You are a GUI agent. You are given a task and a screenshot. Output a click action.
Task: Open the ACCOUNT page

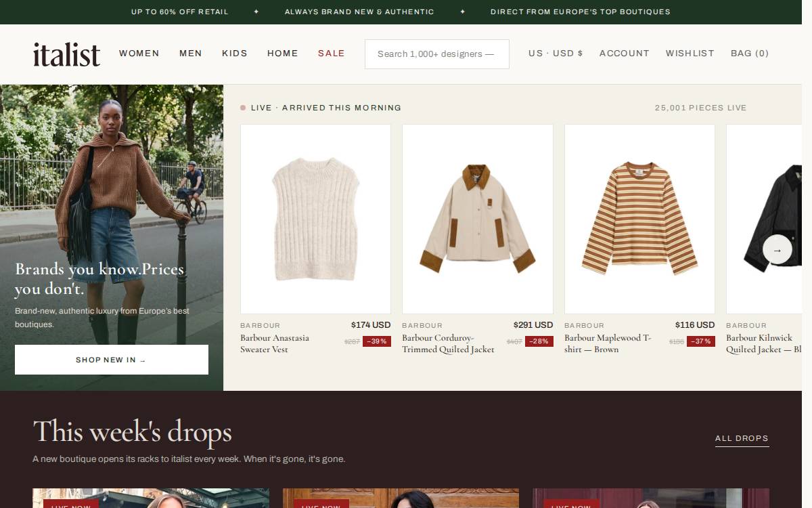point(625,54)
